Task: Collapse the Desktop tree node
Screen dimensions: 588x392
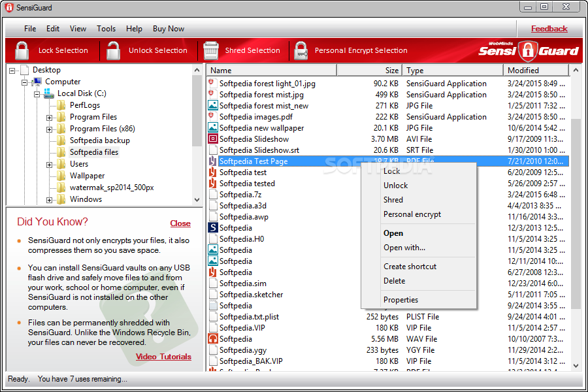Action: coord(12,71)
